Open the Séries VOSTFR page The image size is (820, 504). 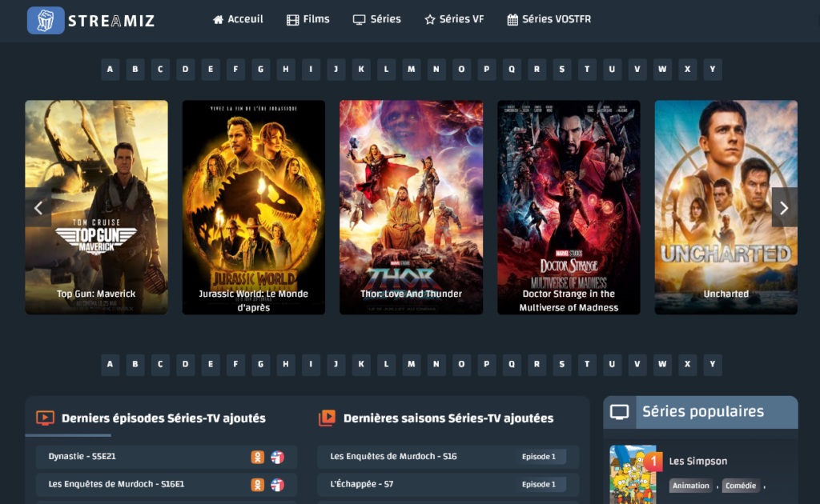pos(549,19)
